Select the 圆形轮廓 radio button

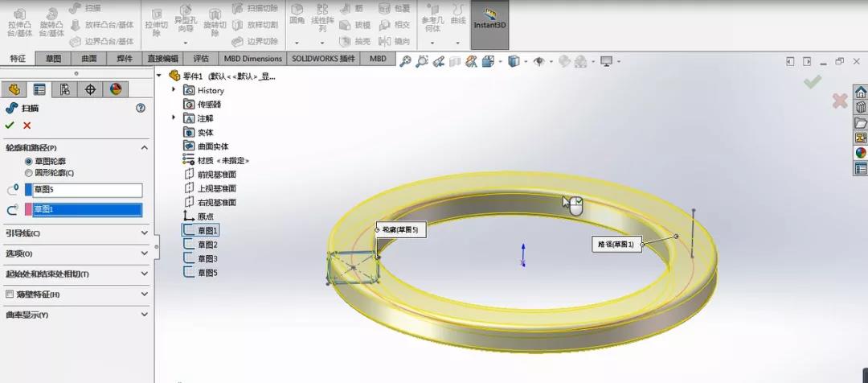tap(29, 172)
